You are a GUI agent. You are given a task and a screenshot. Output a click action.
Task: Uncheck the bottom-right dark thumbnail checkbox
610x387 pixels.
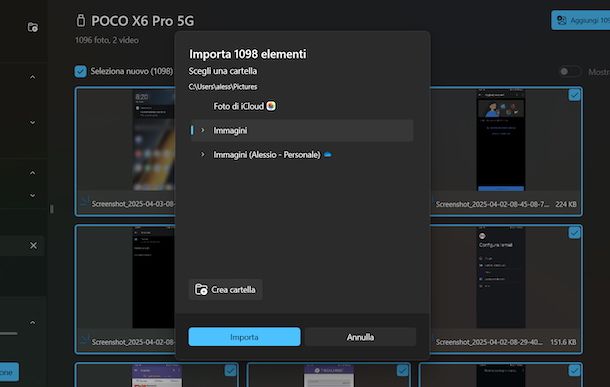tap(574, 371)
